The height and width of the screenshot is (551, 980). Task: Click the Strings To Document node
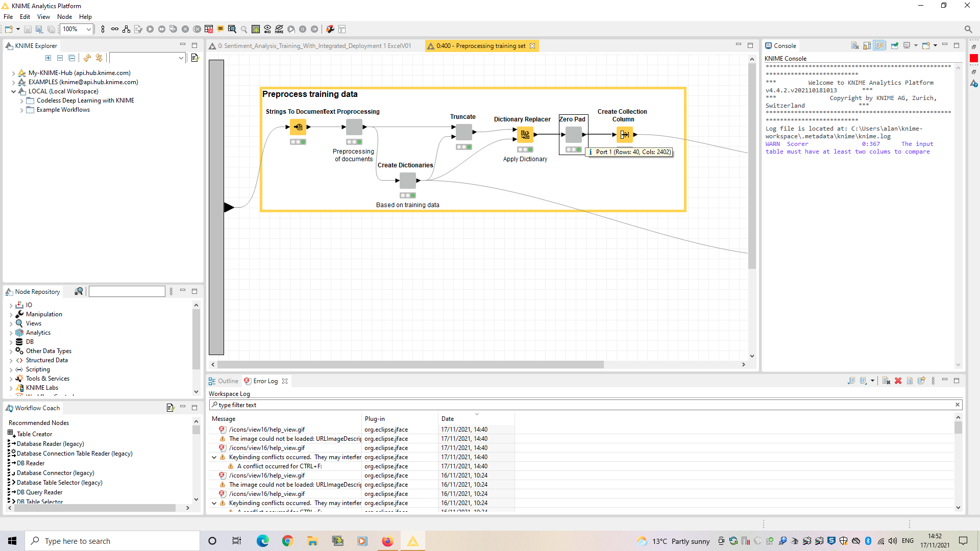298,127
